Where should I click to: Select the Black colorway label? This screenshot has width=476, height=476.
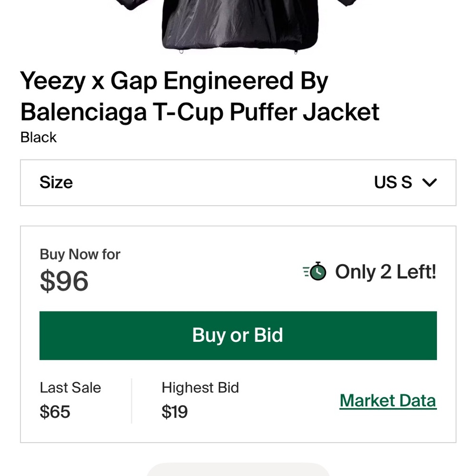point(38,138)
